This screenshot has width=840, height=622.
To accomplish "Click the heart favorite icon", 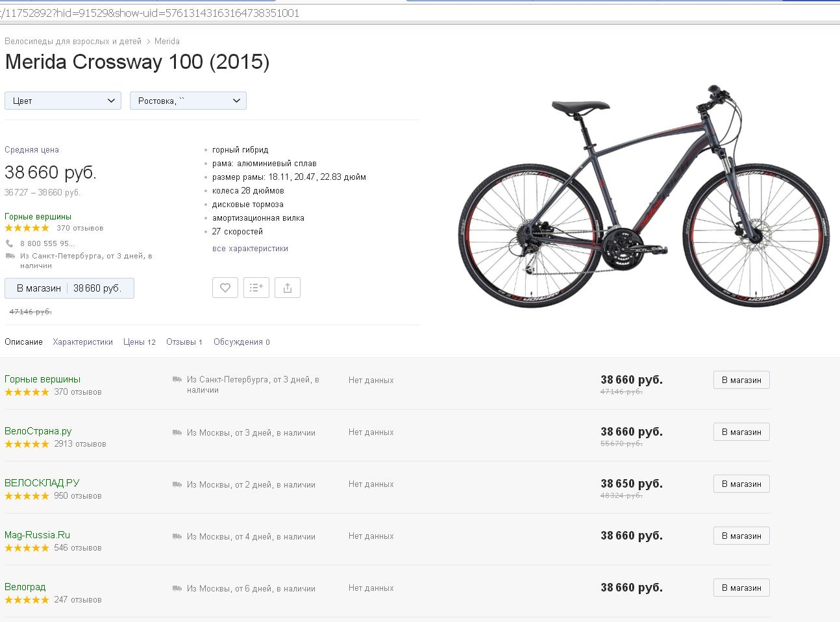I will coord(225,288).
